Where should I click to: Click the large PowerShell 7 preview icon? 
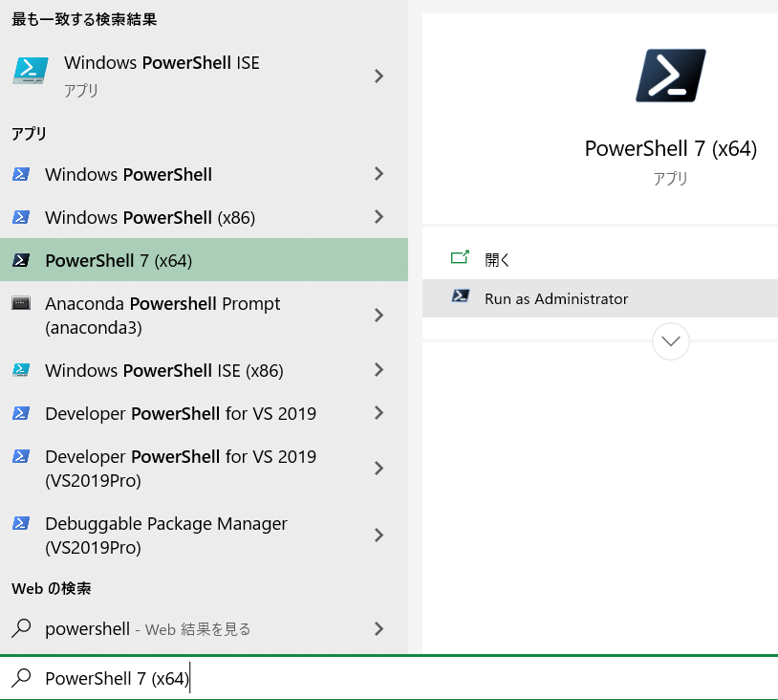pos(670,76)
